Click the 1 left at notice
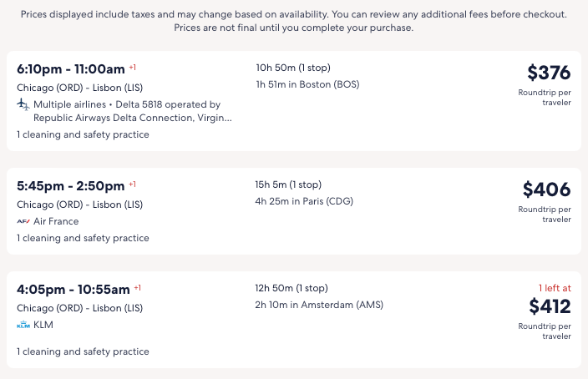 [x=554, y=288]
